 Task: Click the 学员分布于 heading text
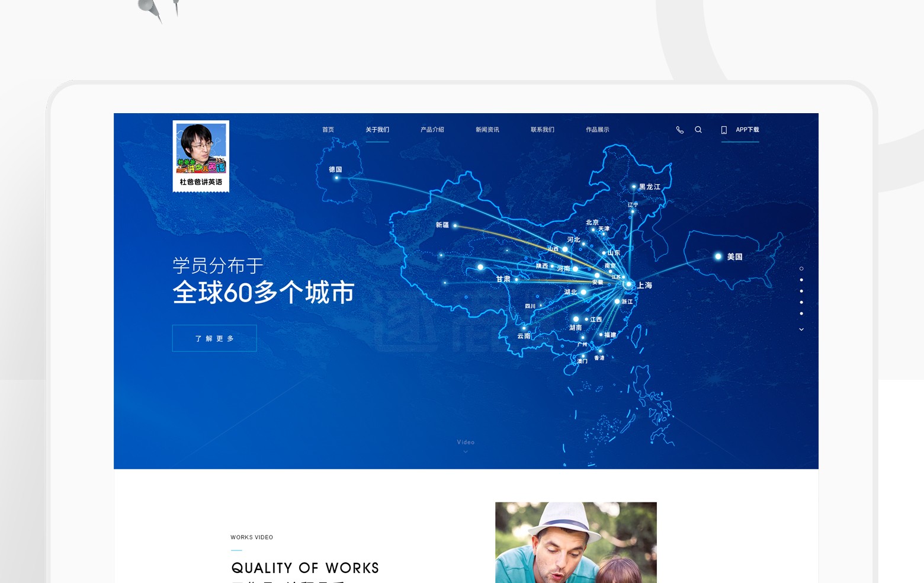(x=218, y=265)
